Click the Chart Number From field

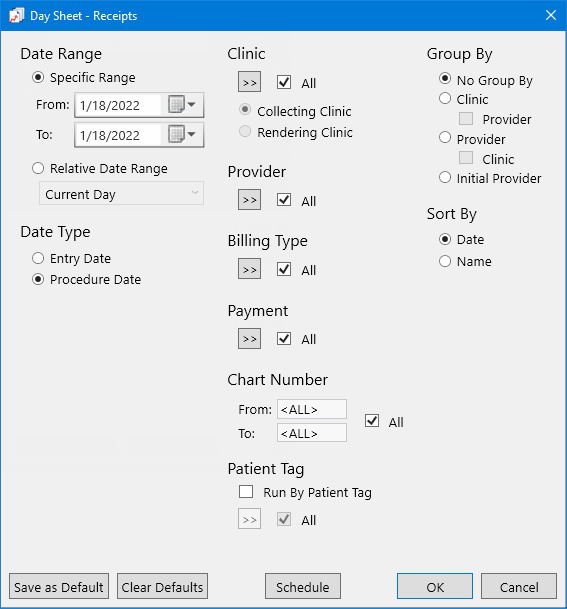312,409
